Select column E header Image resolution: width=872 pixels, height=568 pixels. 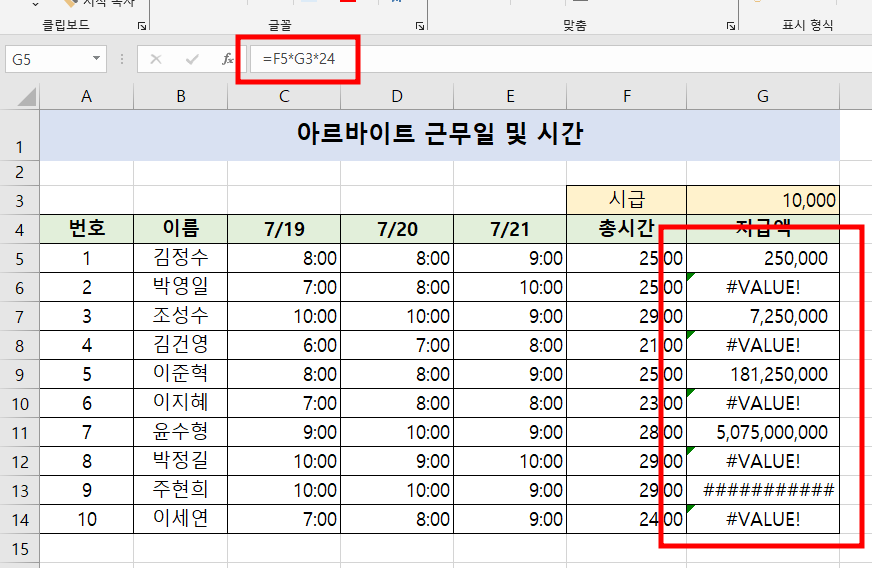[x=510, y=96]
